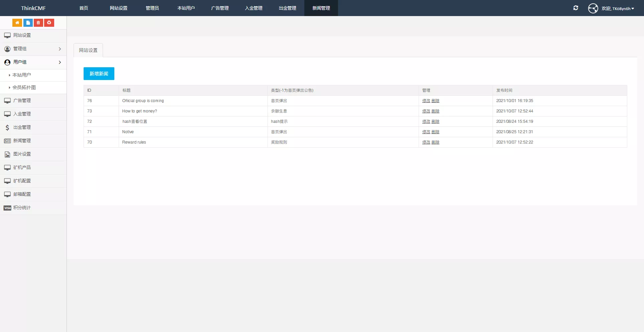Select 广告管理 in the top navigation
Screen dimensions: 644x332
[x=220, y=8]
